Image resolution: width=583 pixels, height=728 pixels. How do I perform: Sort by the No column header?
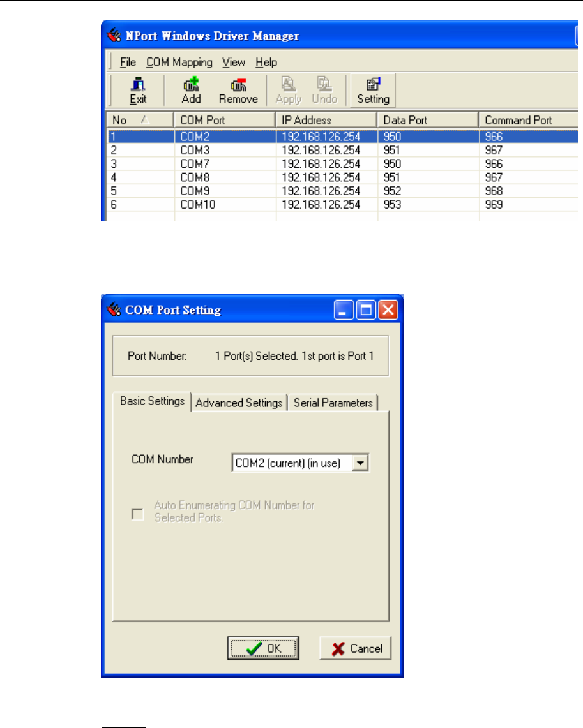(x=140, y=120)
